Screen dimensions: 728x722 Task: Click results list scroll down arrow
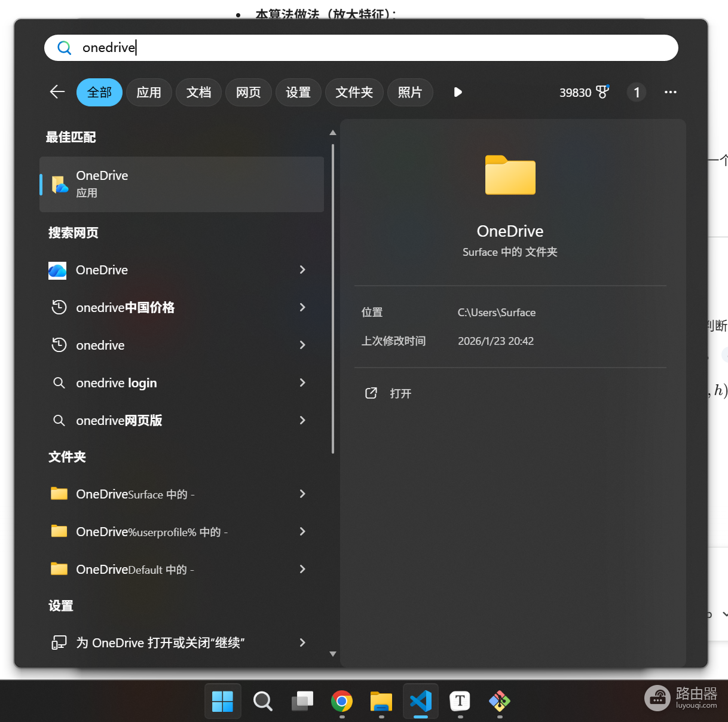click(333, 654)
